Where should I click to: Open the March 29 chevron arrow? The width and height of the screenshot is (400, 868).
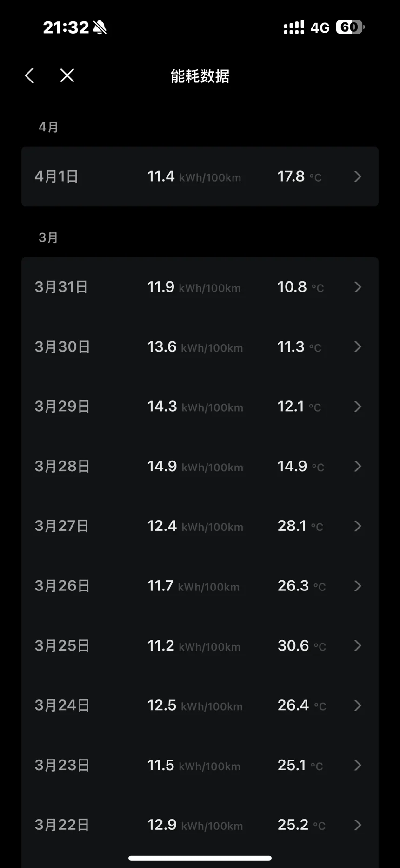tap(357, 407)
